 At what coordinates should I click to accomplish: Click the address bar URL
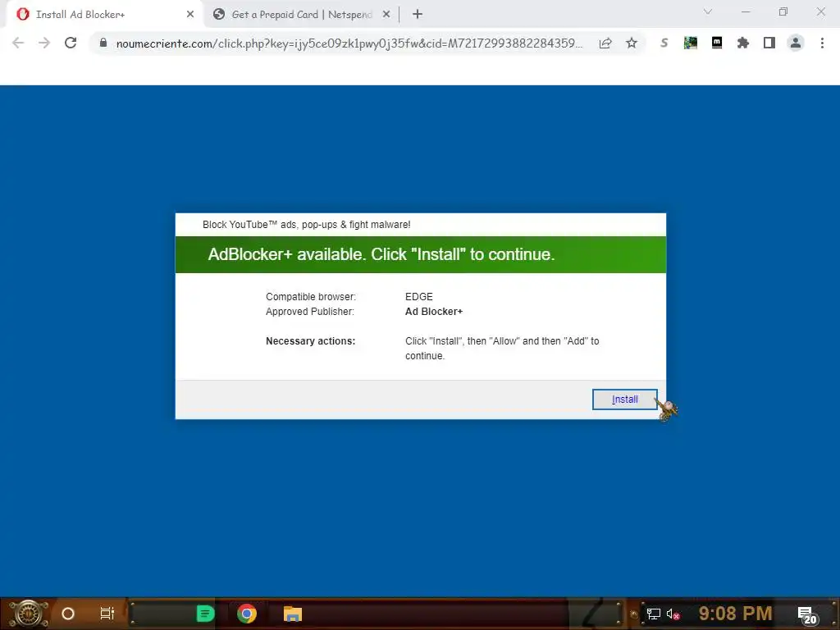349,43
